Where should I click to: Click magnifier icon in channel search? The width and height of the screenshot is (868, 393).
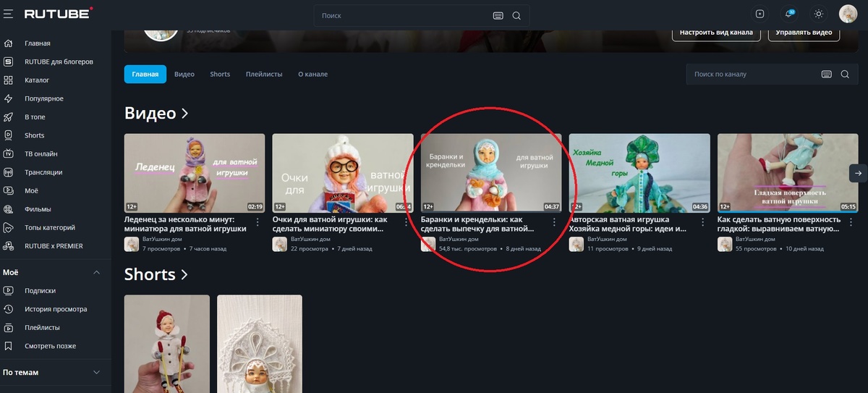click(845, 74)
